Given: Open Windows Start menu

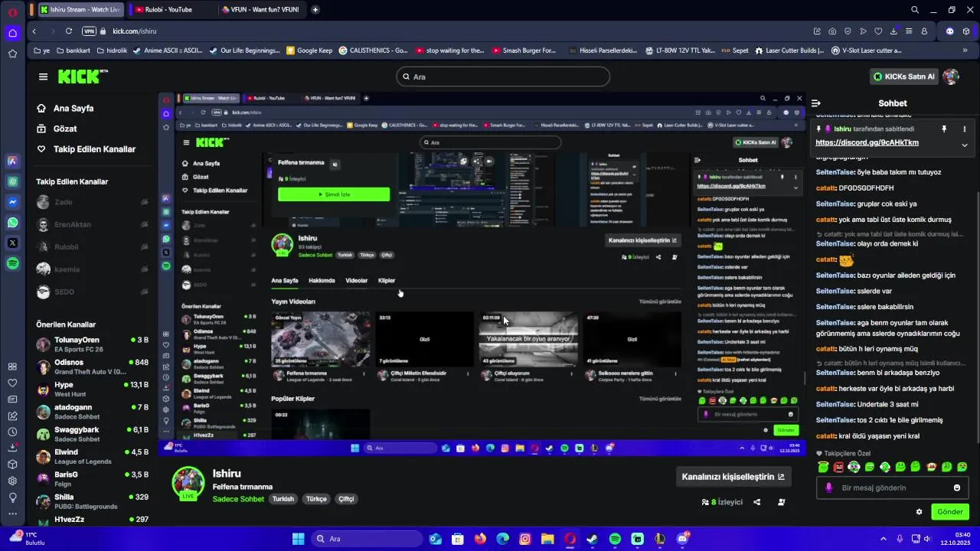Looking at the screenshot, I should click(298, 539).
